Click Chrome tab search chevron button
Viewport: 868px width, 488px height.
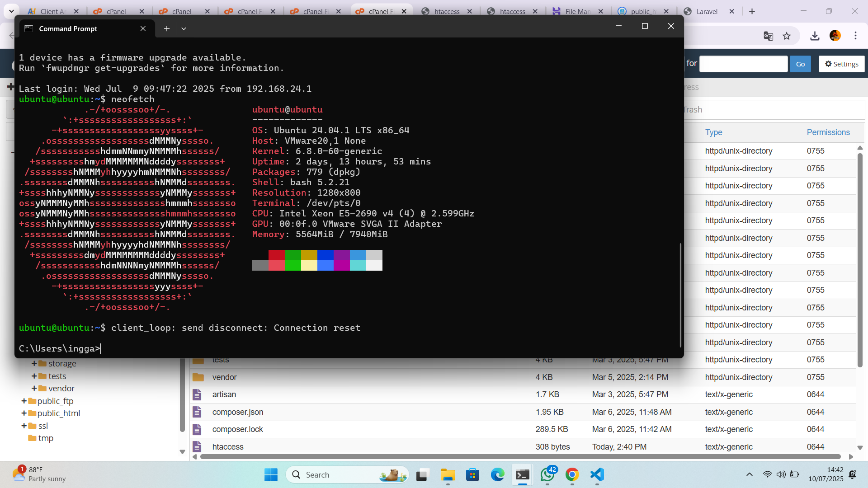(11, 11)
